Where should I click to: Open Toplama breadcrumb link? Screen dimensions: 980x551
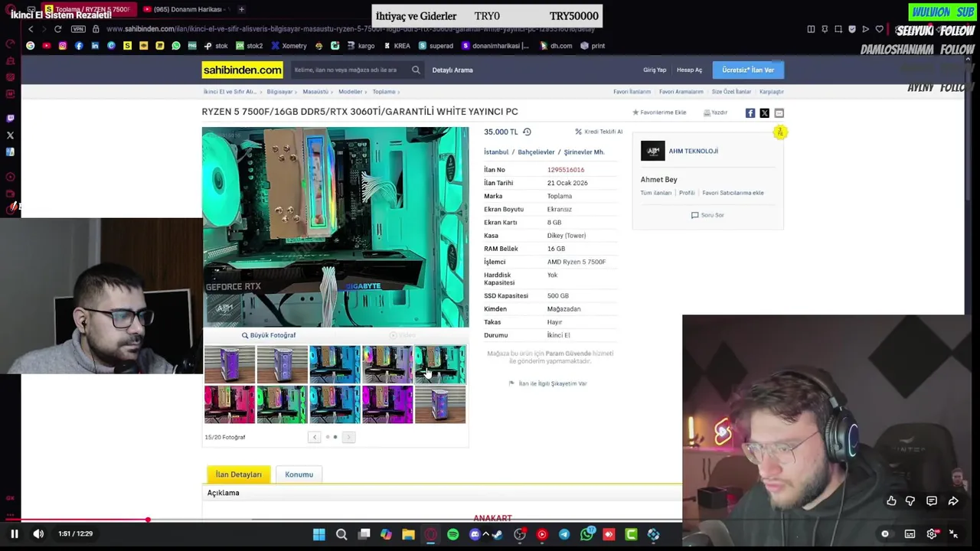click(384, 92)
